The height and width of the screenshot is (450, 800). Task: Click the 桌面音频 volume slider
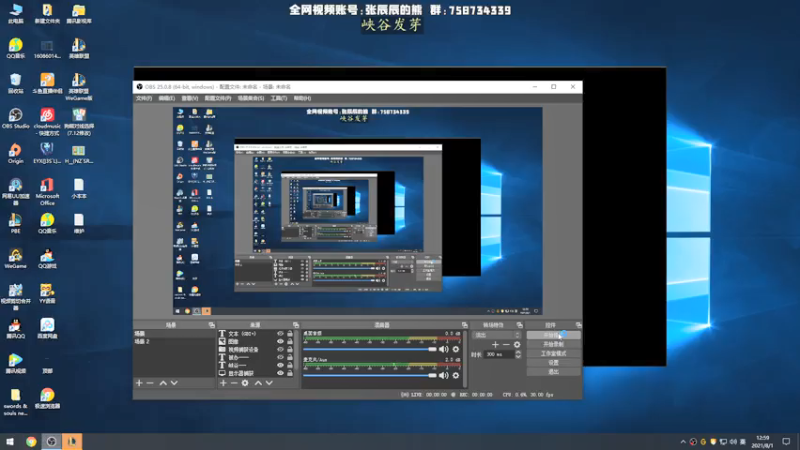pos(370,349)
